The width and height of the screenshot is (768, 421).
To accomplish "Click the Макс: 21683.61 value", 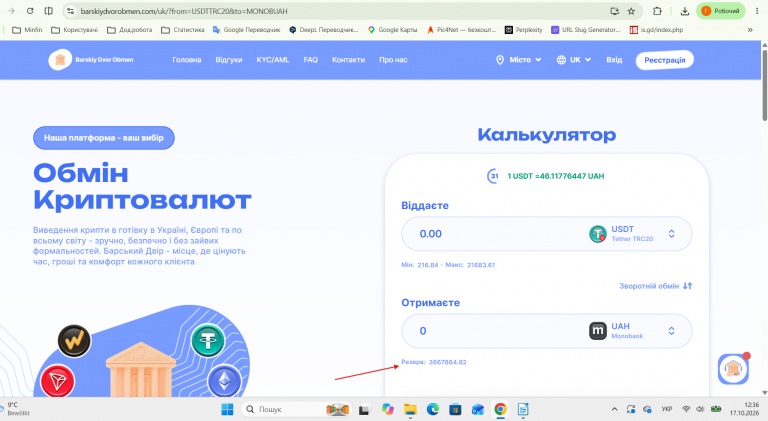I will 470,265.
